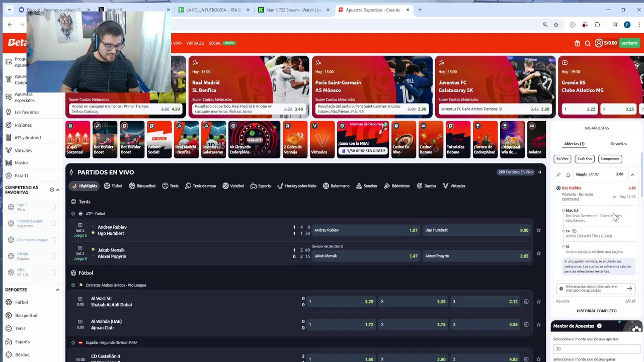Select the Voleibol live tab
The width and height of the screenshot is (644, 362).
pyautogui.click(x=233, y=186)
